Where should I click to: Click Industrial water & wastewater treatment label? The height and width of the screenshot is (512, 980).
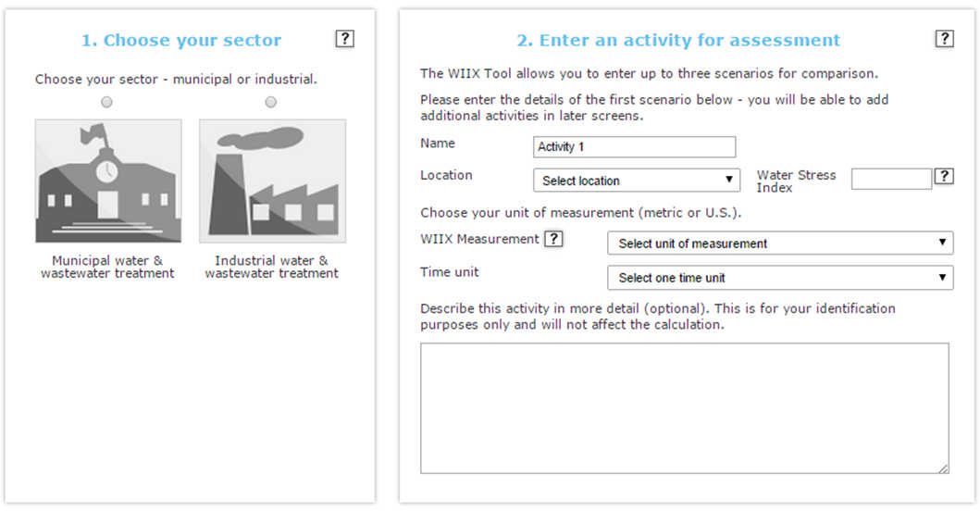point(271,268)
